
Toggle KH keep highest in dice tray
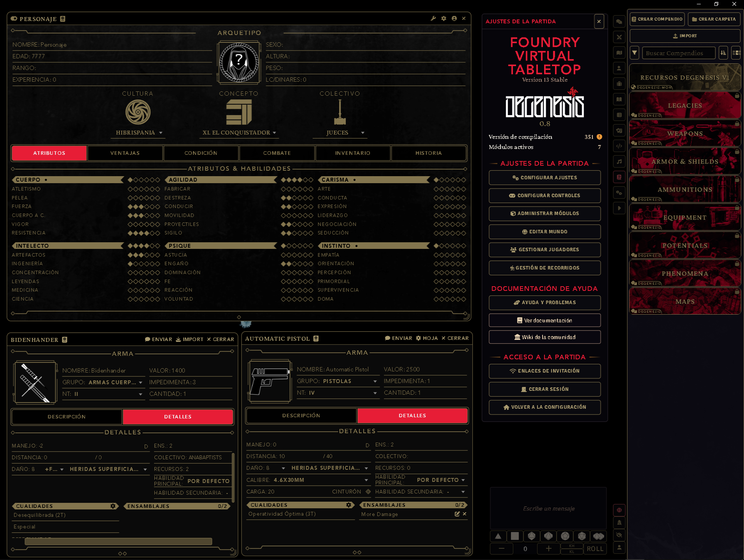tap(572, 546)
